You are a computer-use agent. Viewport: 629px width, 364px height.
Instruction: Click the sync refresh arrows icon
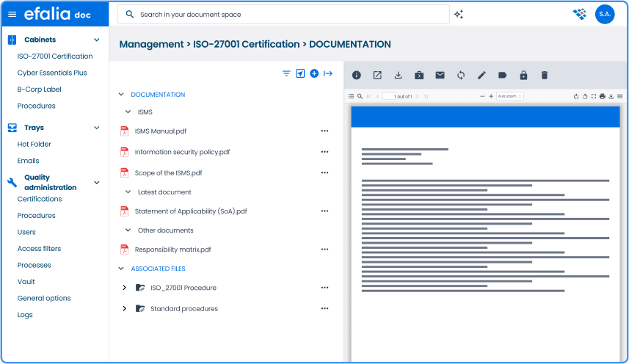pos(461,75)
